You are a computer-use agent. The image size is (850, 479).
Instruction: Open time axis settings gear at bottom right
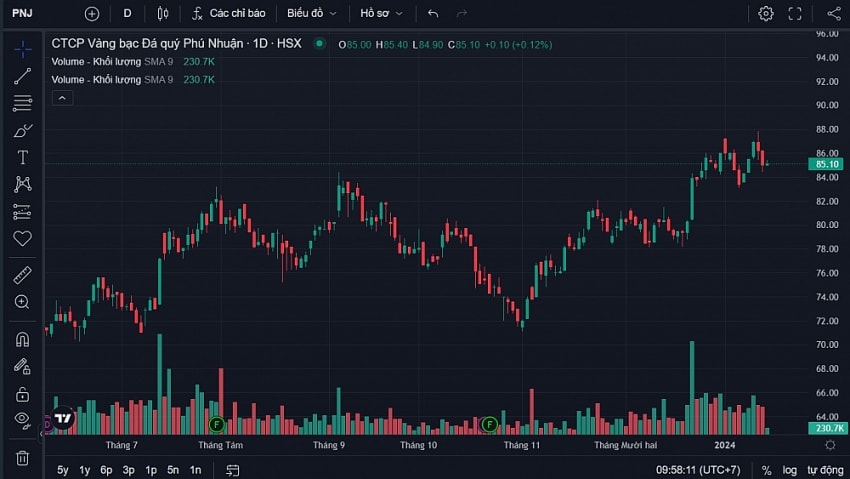(x=830, y=445)
